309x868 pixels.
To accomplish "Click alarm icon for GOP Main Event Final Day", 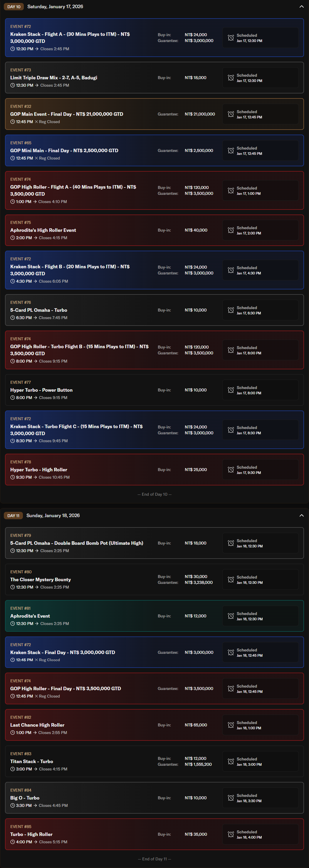I will [231, 114].
